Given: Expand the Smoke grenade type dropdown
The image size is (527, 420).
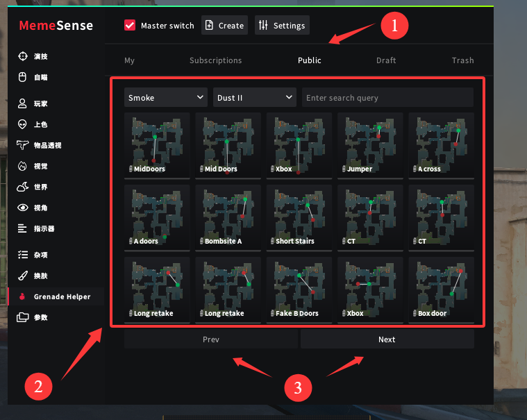Looking at the screenshot, I should coord(166,98).
